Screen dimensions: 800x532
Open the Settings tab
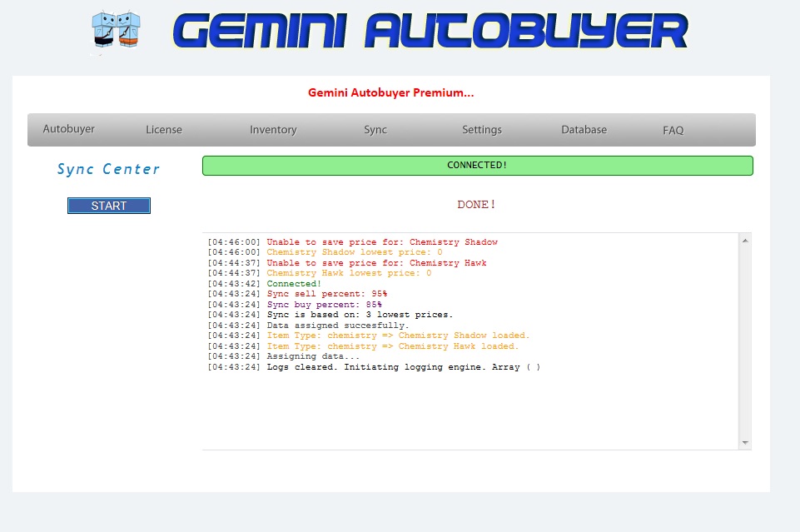tap(482, 130)
